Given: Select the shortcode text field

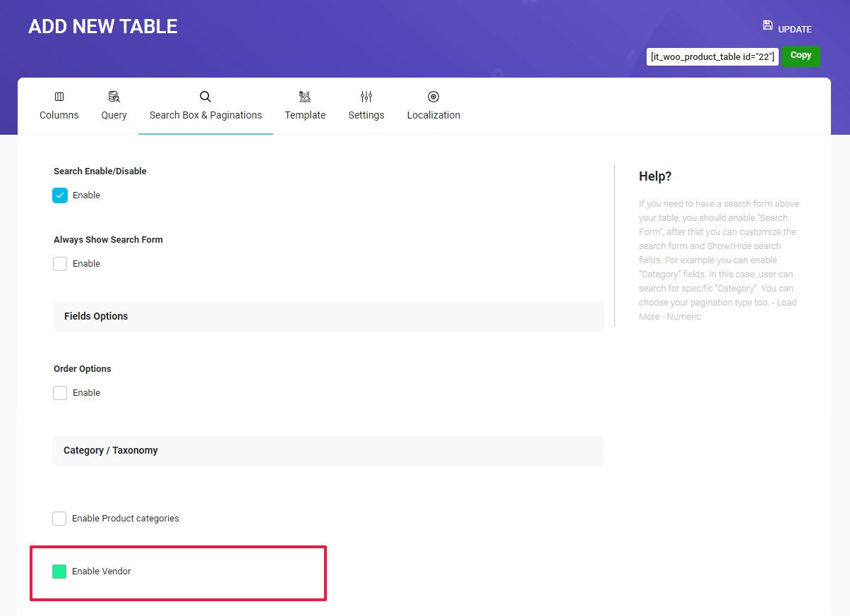Looking at the screenshot, I should tap(712, 56).
